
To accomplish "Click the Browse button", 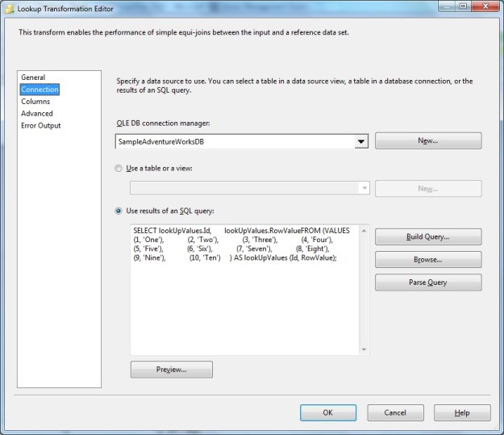I will 427,260.
